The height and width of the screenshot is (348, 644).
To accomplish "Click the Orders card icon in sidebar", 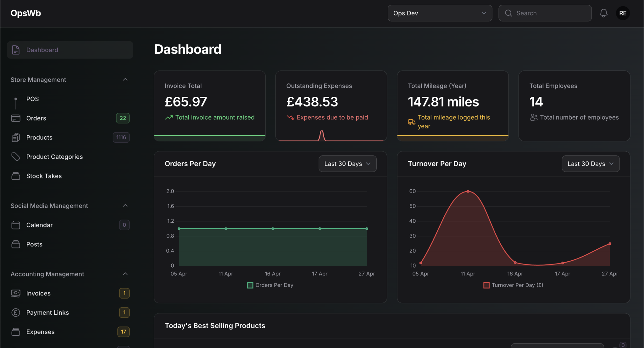I will pos(16,118).
